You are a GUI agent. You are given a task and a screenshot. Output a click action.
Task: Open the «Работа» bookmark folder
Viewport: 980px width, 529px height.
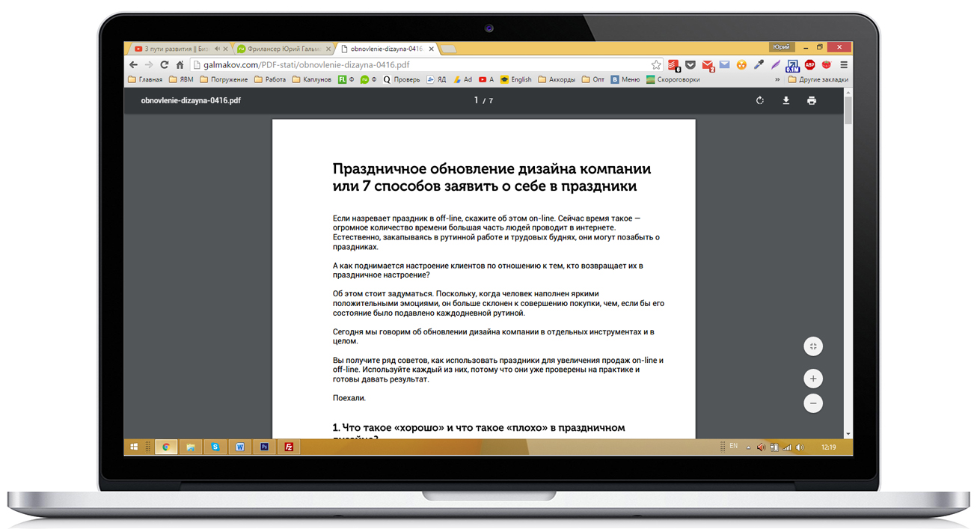click(x=270, y=79)
